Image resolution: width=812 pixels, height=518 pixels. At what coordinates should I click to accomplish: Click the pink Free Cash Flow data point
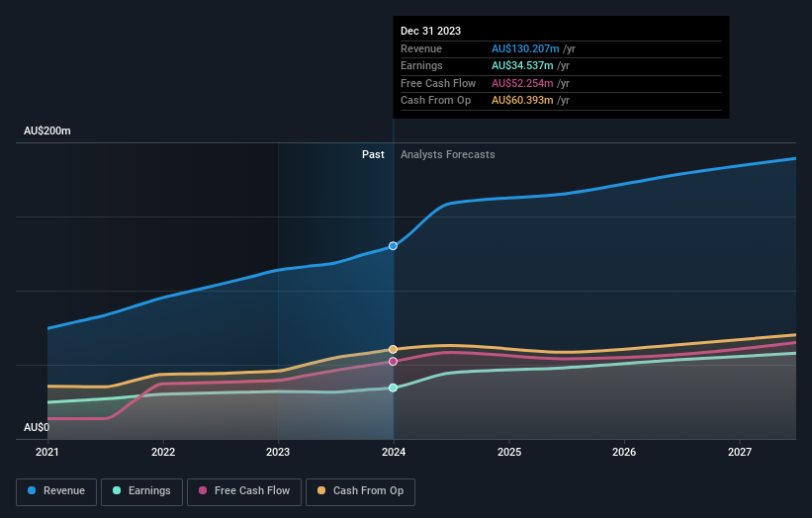point(393,361)
